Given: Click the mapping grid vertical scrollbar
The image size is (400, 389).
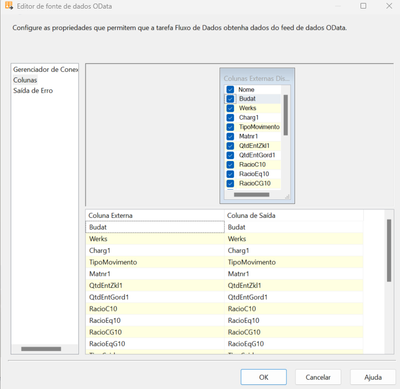Looking at the screenshot, I should [x=389, y=250].
